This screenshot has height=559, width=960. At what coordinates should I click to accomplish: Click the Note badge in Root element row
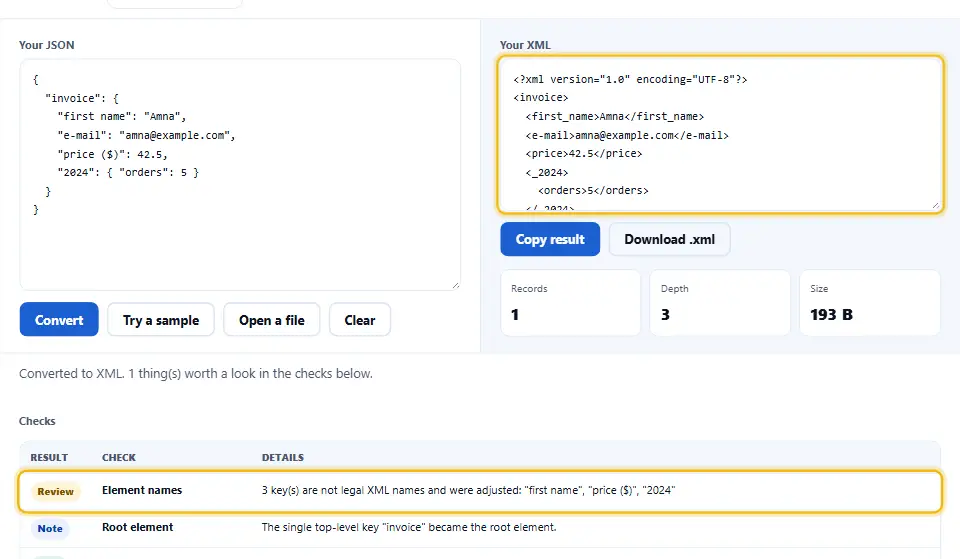[50, 528]
